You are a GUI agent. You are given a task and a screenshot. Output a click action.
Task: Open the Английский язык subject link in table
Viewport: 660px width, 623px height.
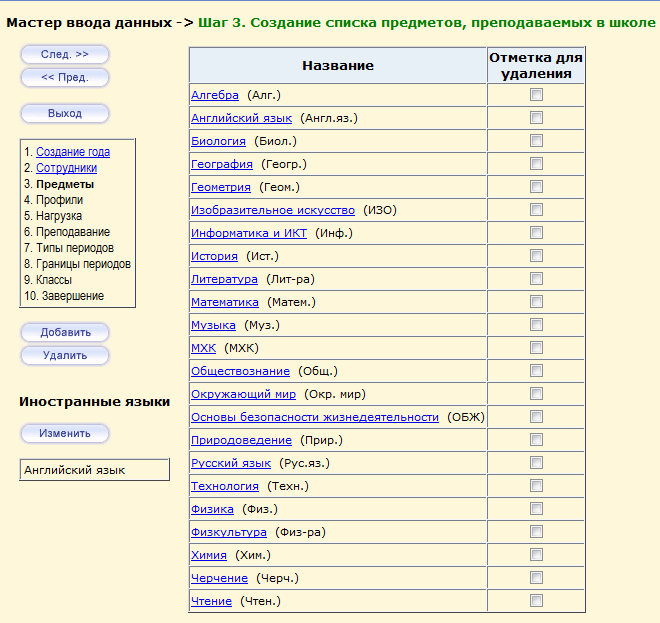coord(241,118)
